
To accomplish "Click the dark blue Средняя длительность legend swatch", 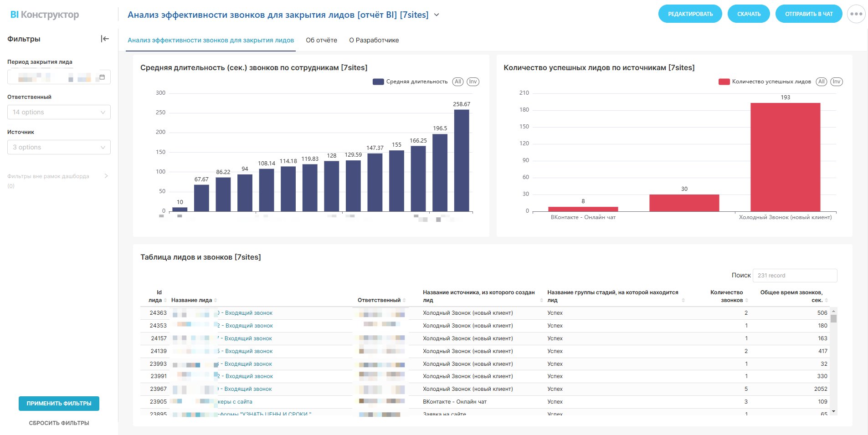I will point(378,82).
